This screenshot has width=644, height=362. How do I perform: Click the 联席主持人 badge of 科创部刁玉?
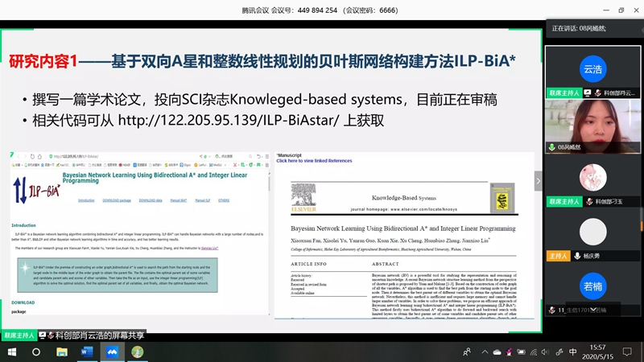564,202
